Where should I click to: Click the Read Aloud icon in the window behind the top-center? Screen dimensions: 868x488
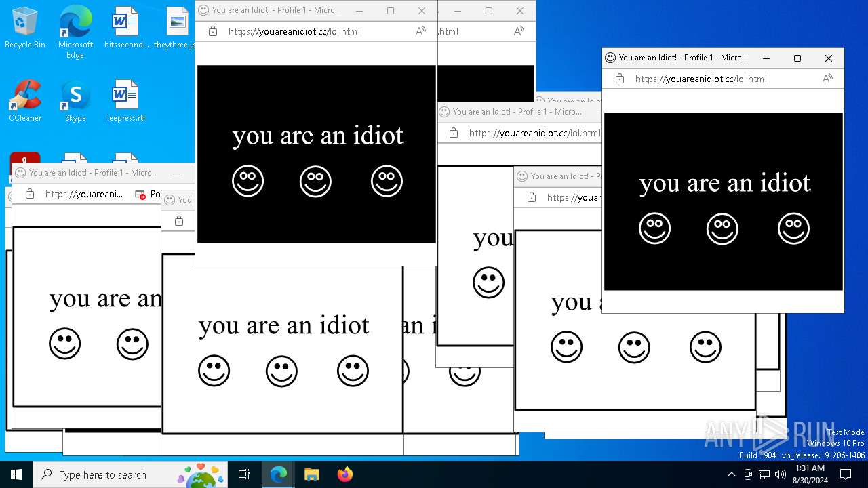519,31
